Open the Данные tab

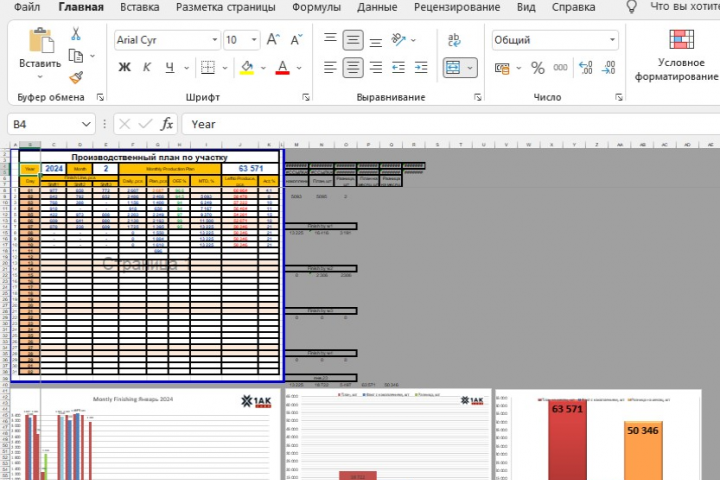[377, 7]
